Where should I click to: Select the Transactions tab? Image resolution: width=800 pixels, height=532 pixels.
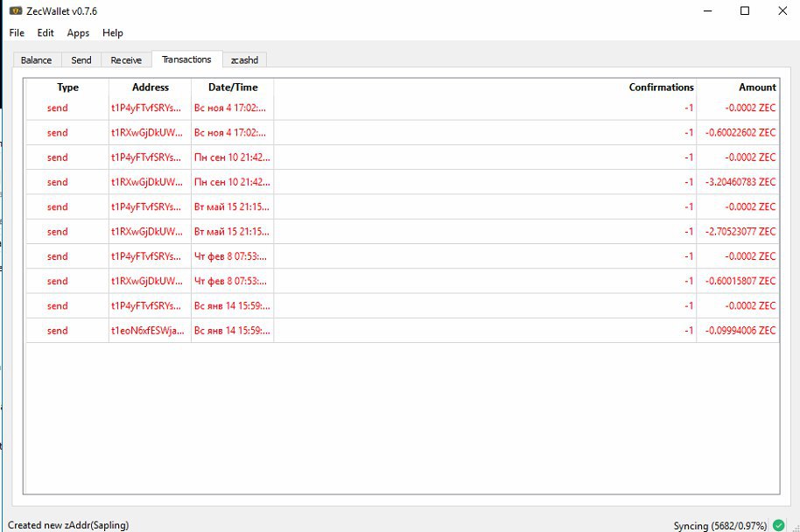coord(186,59)
